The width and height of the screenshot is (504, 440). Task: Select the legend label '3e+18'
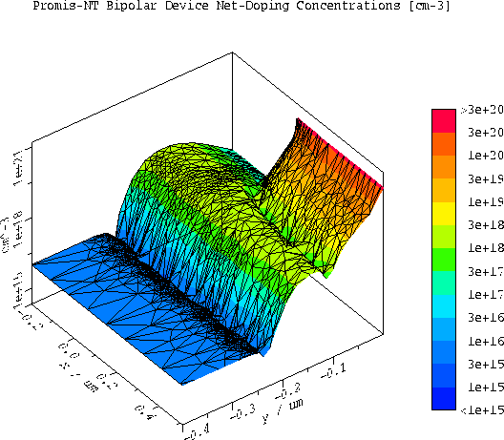(485, 225)
